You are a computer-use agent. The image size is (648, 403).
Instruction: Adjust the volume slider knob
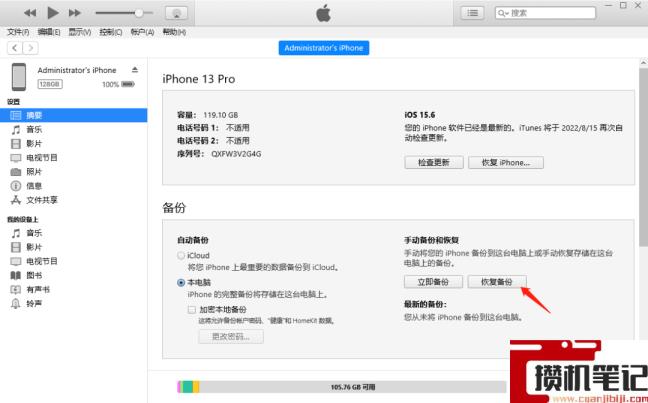point(139,13)
